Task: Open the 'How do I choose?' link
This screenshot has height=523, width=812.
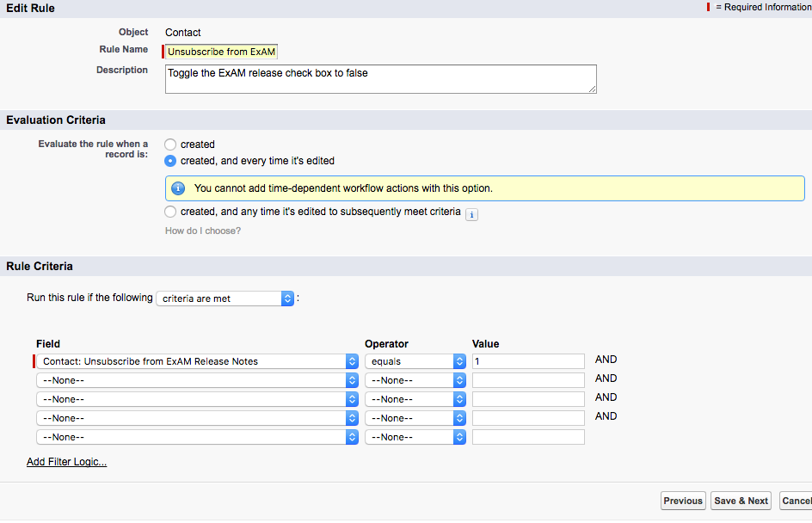Action: [203, 231]
